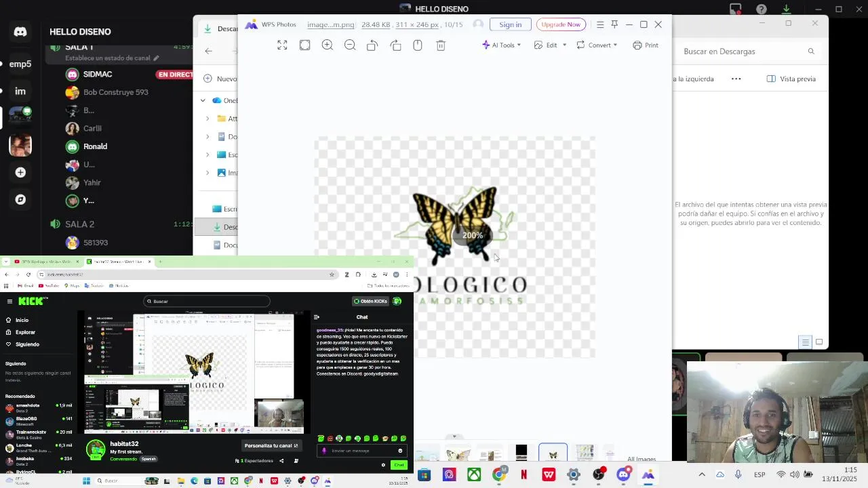Edit the channel status pencil in Discord
The image size is (868, 488).
coord(156,58)
